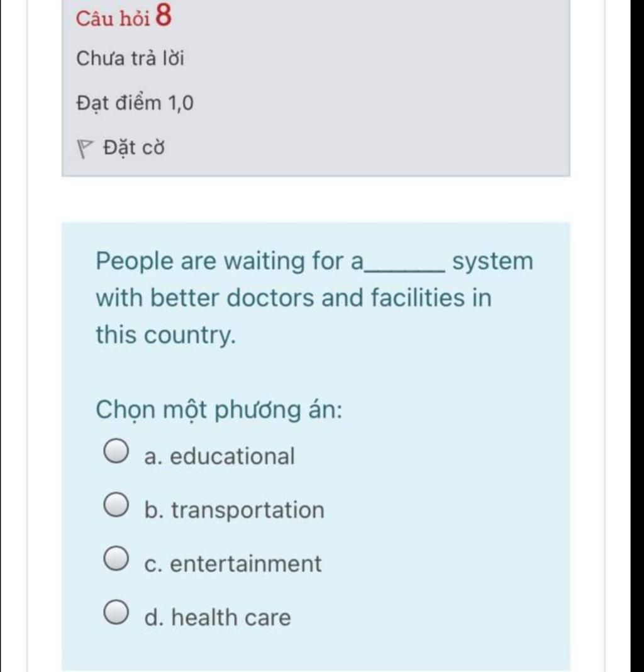Click the 'Chọn một phương án:' prompt

click(x=219, y=410)
